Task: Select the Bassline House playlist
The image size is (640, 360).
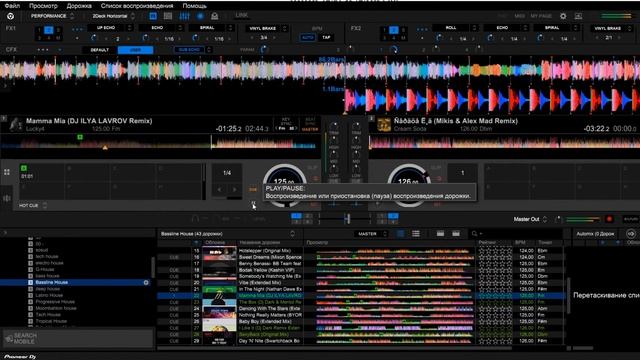Action: 75,282
